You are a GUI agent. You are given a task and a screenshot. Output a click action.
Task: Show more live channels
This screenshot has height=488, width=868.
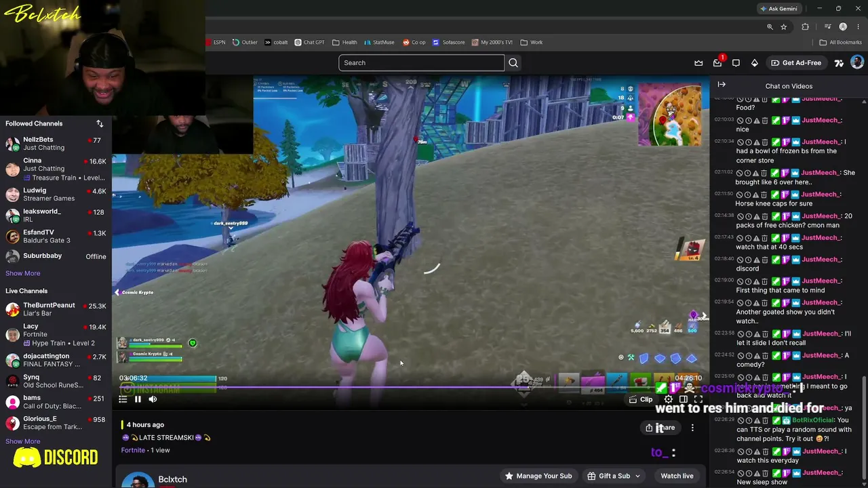[23, 441]
